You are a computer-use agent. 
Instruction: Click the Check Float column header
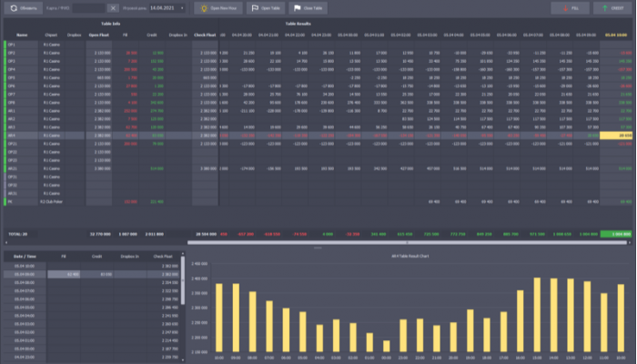pos(204,34)
